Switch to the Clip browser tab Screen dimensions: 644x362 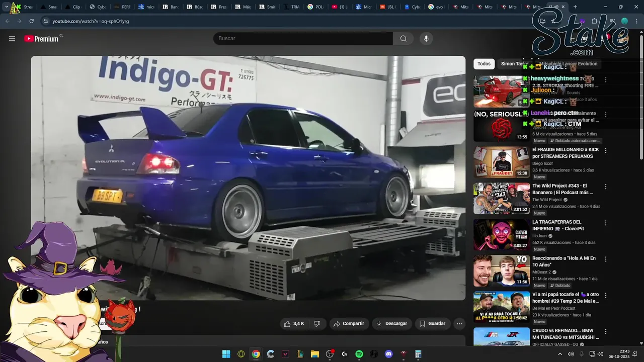[73, 7]
